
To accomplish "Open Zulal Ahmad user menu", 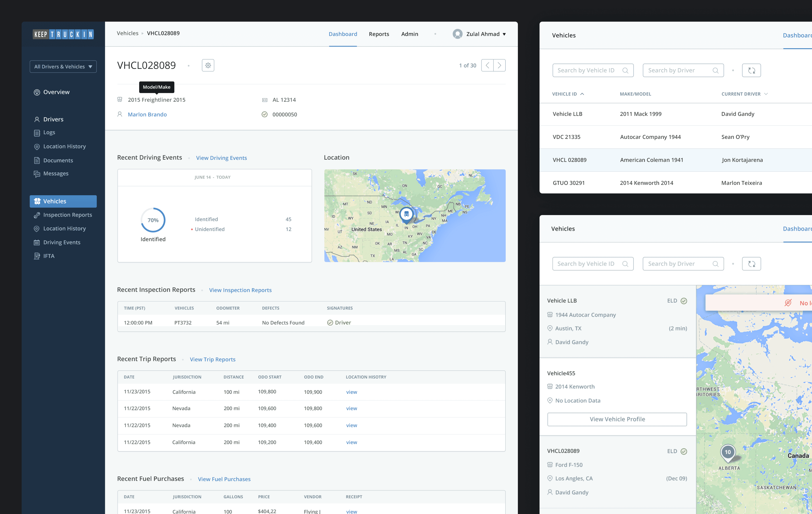I will point(479,34).
